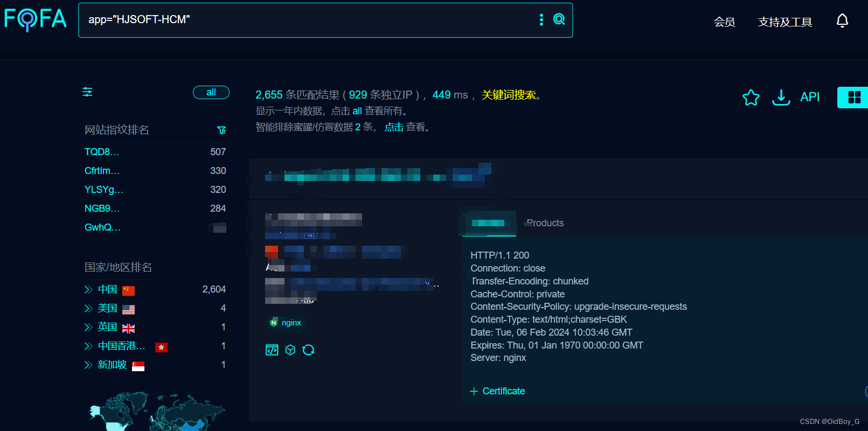Expand the 英国 country entry
The image size is (868, 431).
(x=88, y=328)
